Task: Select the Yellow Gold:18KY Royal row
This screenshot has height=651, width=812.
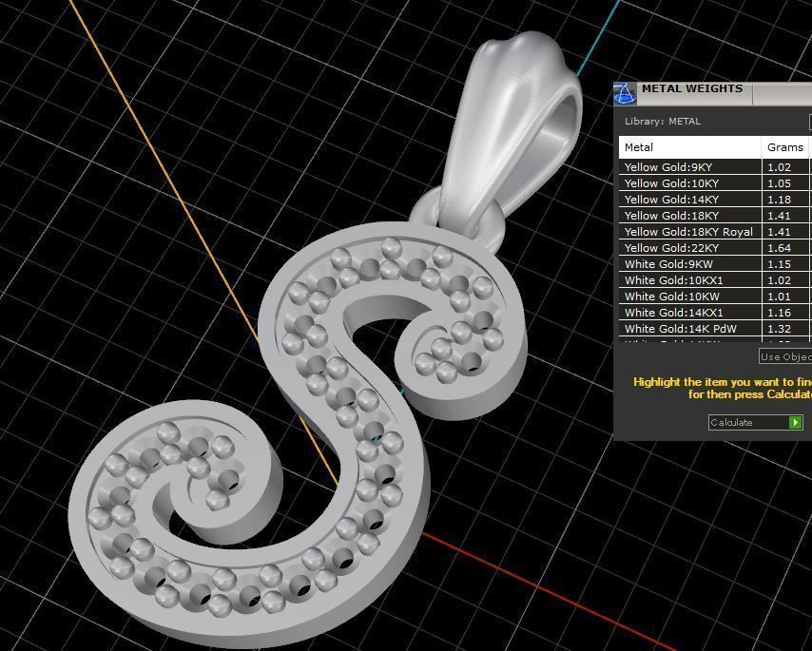Action: tap(715, 231)
